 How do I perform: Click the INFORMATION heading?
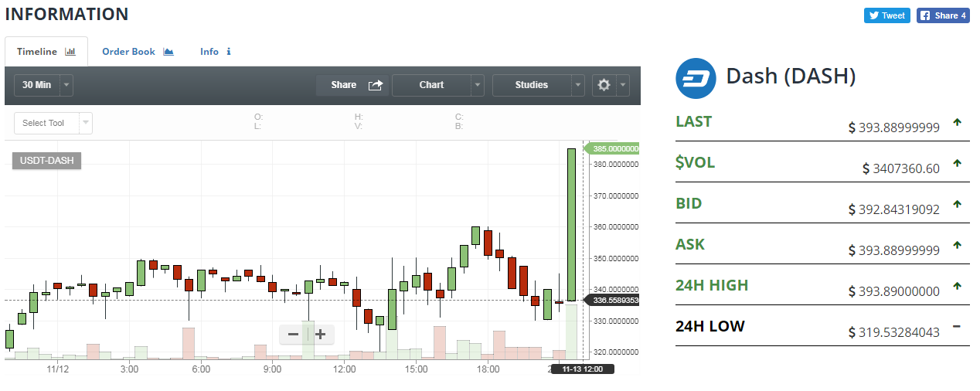66,14
